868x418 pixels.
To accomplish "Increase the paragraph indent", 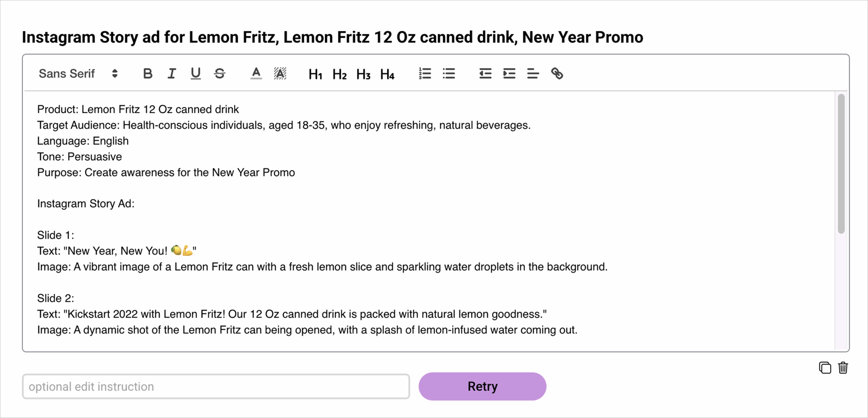I will (509, 74).
